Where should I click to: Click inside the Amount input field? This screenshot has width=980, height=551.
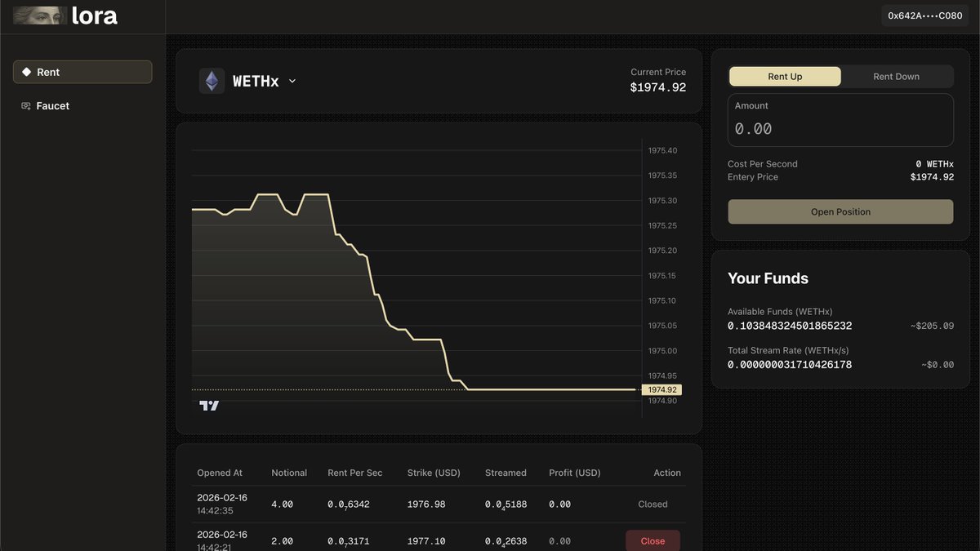(840, 128)
